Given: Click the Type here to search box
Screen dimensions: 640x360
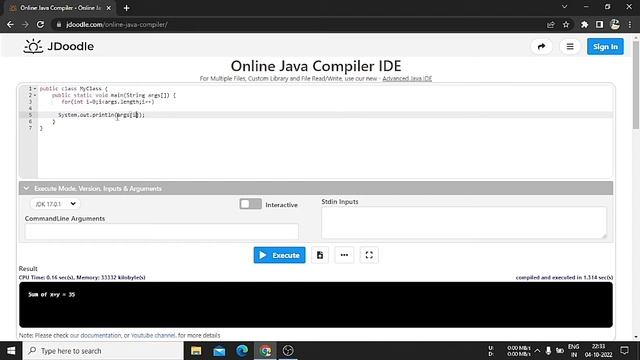Looking at the screenshot, I should click(x=103, y=351).
